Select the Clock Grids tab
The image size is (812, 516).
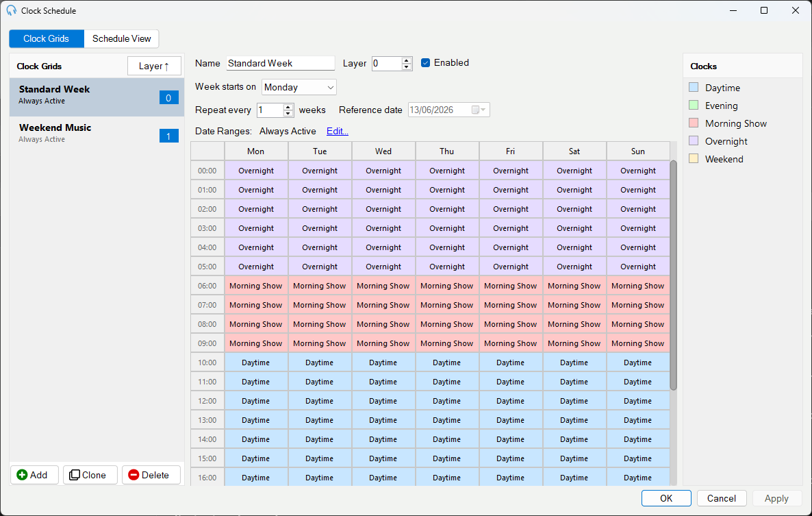(46, 39)
